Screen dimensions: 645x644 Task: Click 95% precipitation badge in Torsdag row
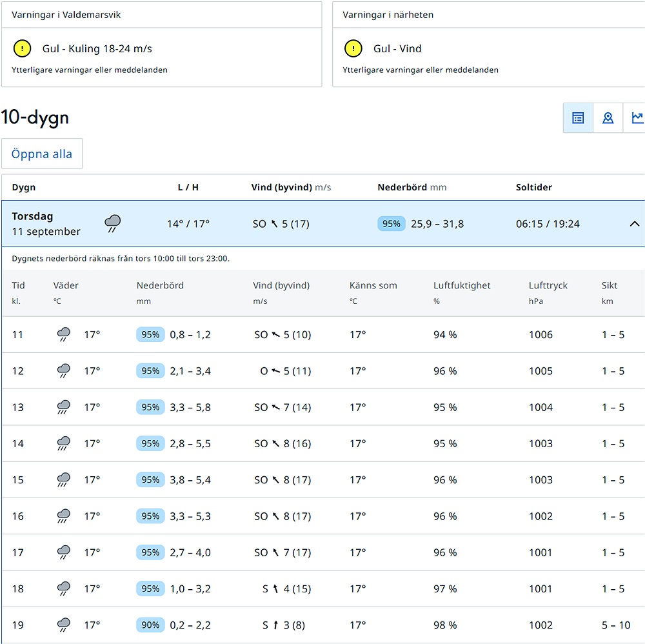pos(392,223)
